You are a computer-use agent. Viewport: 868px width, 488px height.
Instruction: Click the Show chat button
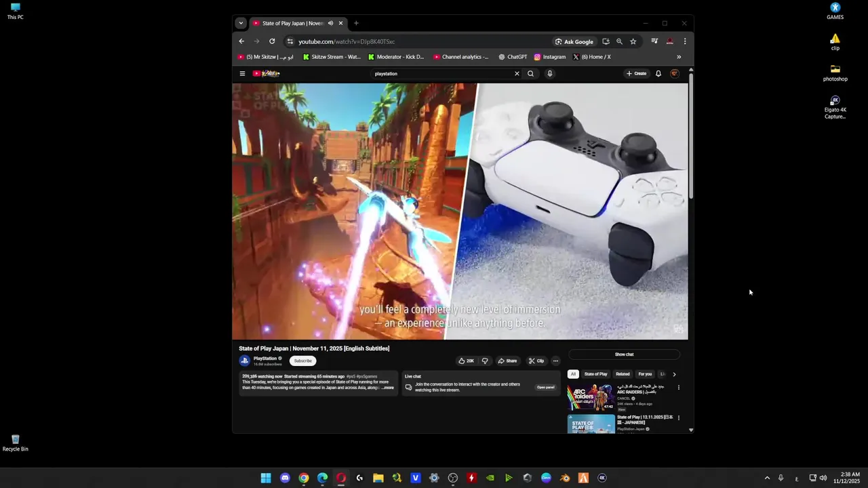[624, 354]
